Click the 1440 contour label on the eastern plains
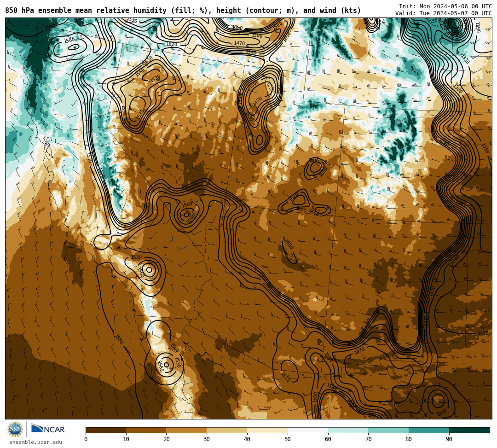497x448 pixels. pos(455,259)
